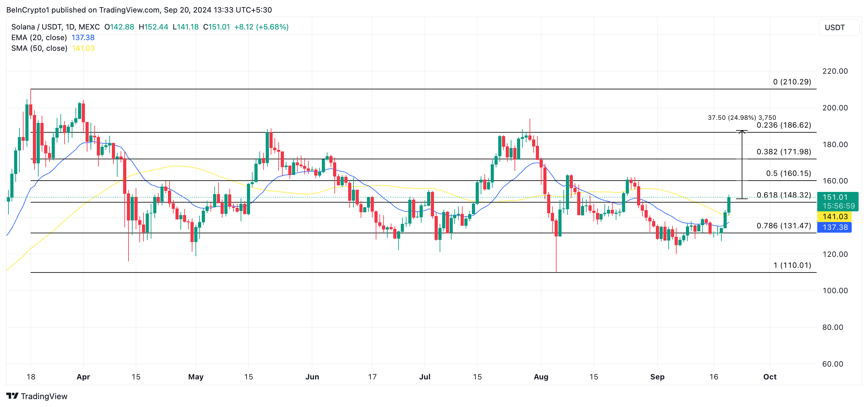This screenshot has height=407, width=868.
Task: Select the SMA (50, close) indicator label
Action: [x=39, y=49]
